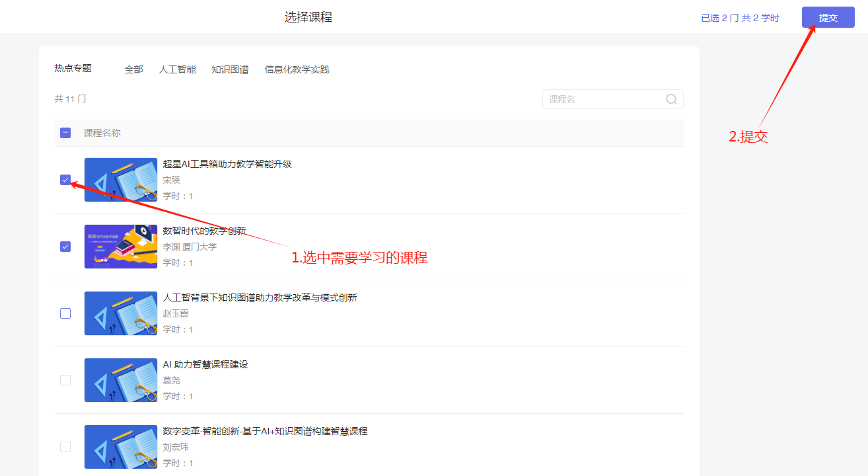868x476 pixels.
Task: Check the 人工智背景下知识图谱 course checkbox
Action: [65, 313]
